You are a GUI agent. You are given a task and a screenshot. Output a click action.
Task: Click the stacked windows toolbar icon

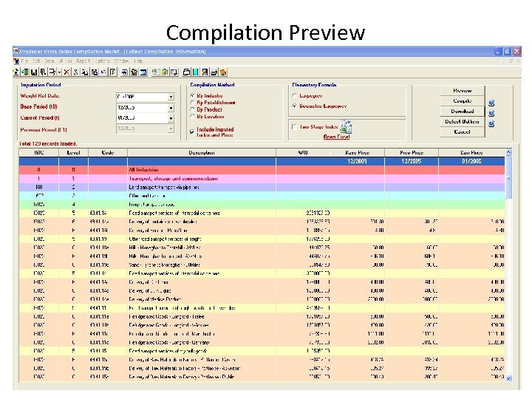[x=186, y=72]
